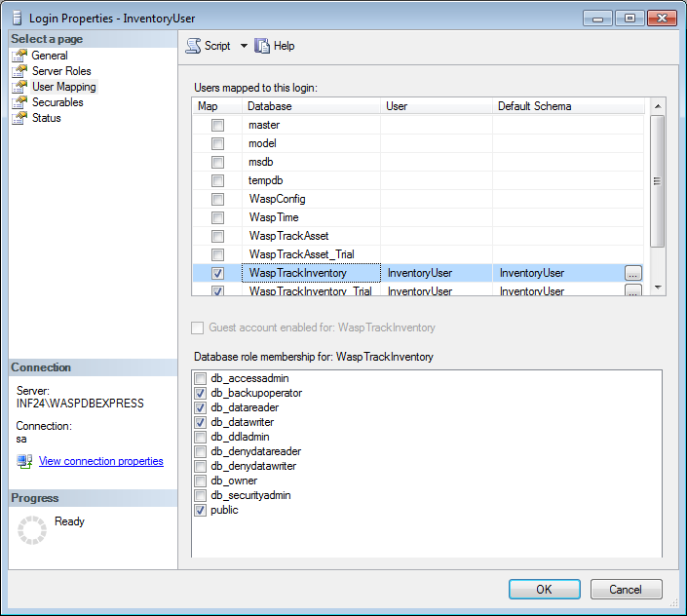The image size is (687, 616).
Task: Select the WaspTime database row
Action: pyautogui.click(x=418, y=217)
